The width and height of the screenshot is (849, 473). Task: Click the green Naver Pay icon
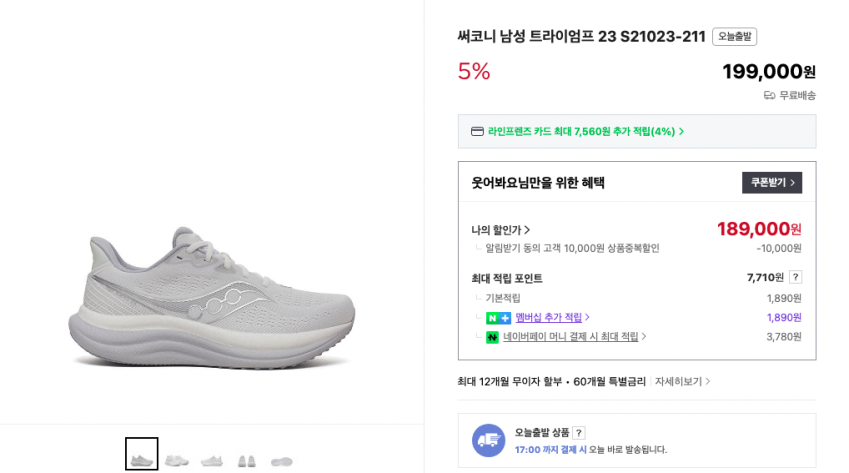(x=492, y=338)
